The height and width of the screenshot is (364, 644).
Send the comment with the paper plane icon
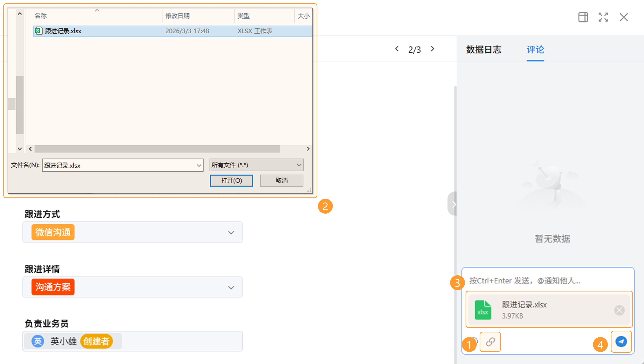621,342
